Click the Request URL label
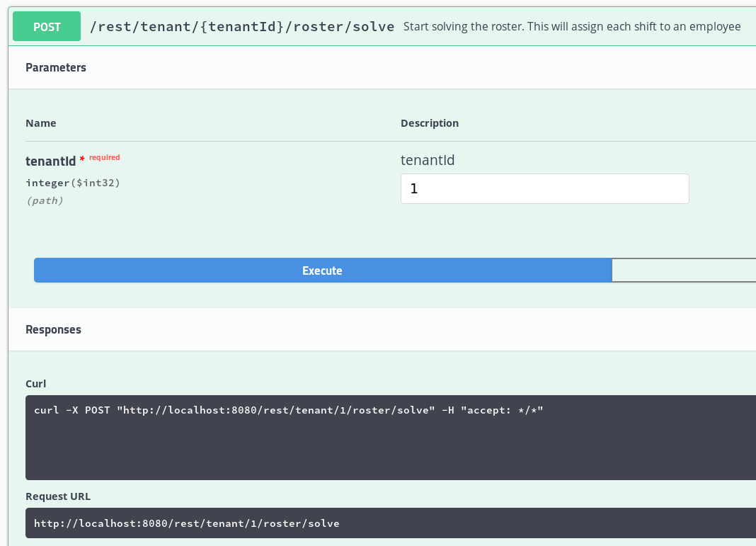Image resolution: width=756 pixels, height=546 pixels. (x=58, y=496)
